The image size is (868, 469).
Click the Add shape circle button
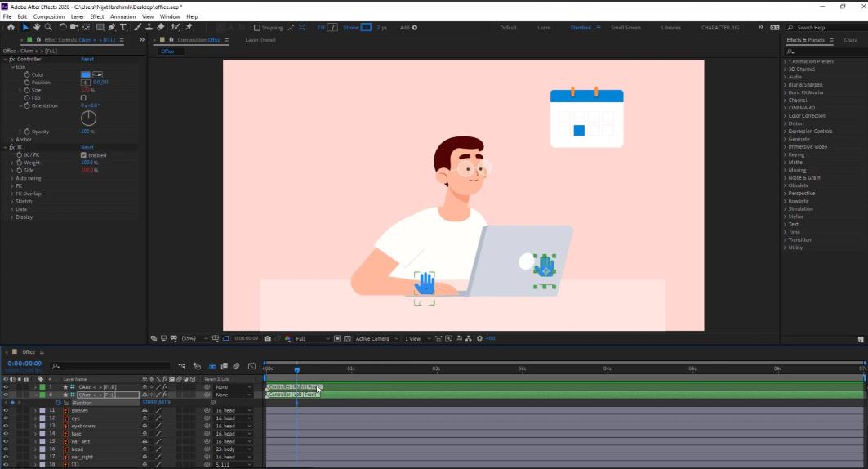click(415, 28)
